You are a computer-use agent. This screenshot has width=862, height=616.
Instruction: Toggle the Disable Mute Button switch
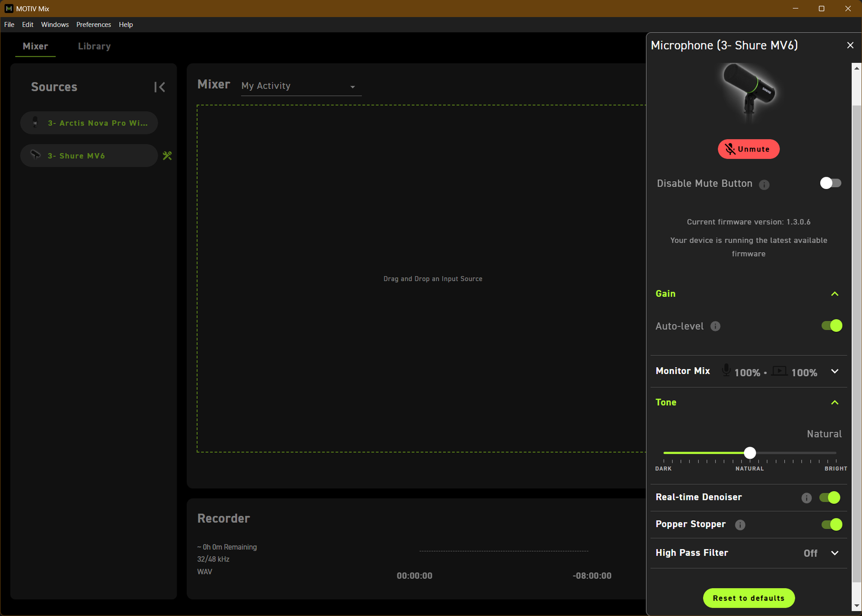[x=830, y=183]
